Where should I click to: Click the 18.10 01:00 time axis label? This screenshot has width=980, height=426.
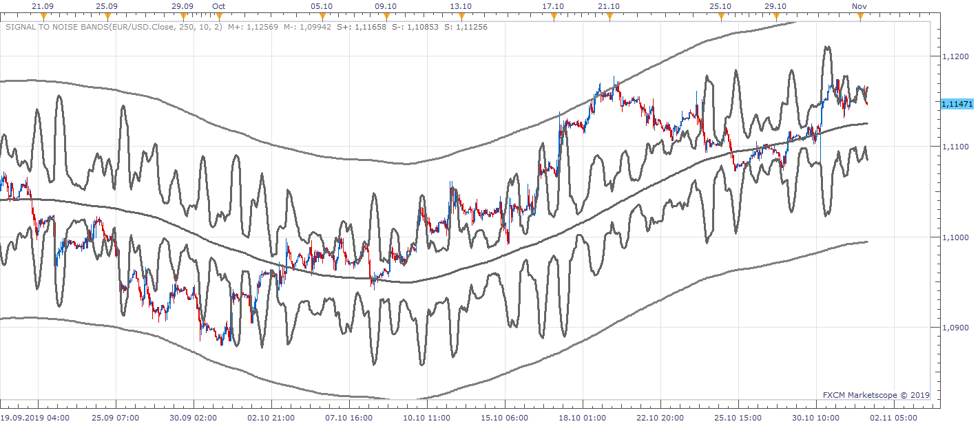pyautogui.click(x=583, y=417)
